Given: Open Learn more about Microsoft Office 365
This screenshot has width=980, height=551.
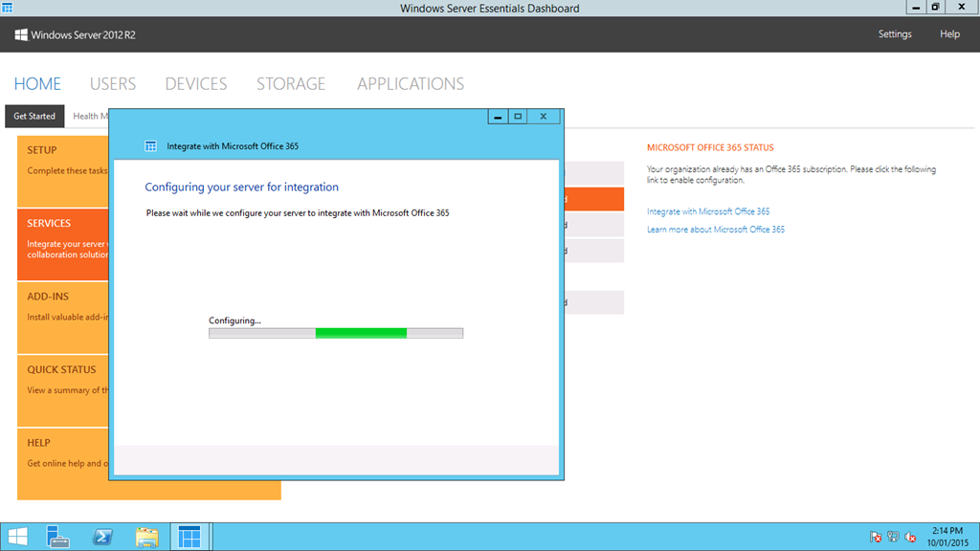Looking at the screenshot, I should coord(716,230).
